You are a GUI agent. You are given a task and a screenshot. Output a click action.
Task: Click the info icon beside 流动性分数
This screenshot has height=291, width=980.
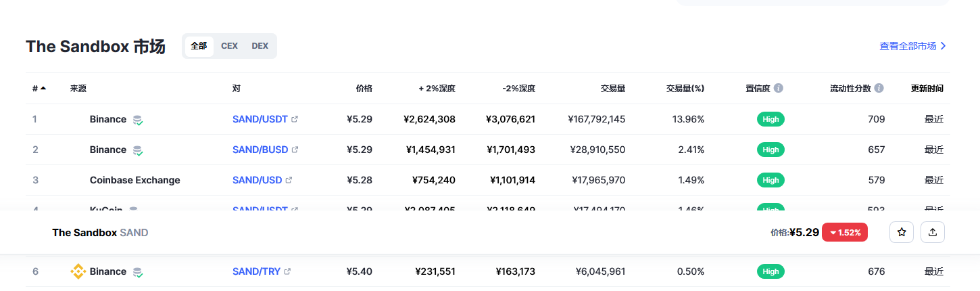point(879,88)
